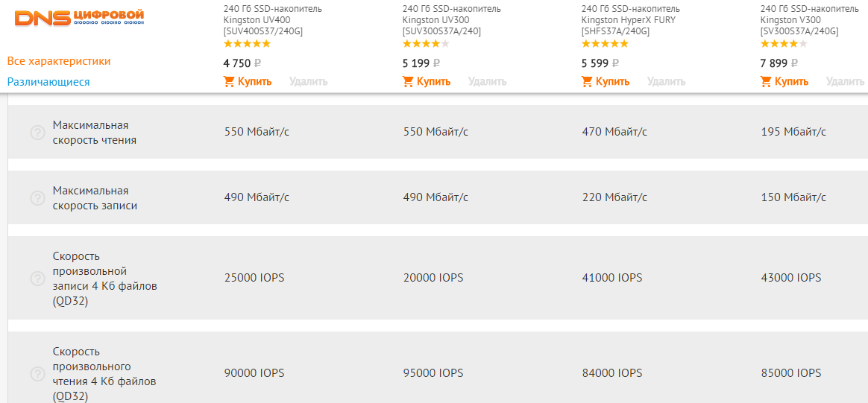
Task: Open Kingston V300 product title link
Action: point(810,20)
